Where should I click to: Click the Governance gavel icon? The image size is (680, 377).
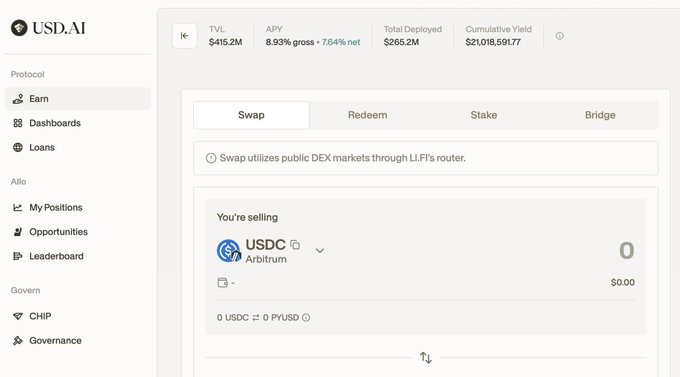pos(18,341)
